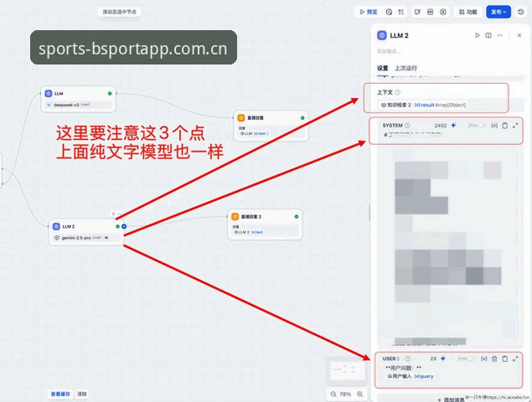Click the LLM 2 node type icon in panel header
The height and width of the screenshot is (402, 532).
pos(382,35)
